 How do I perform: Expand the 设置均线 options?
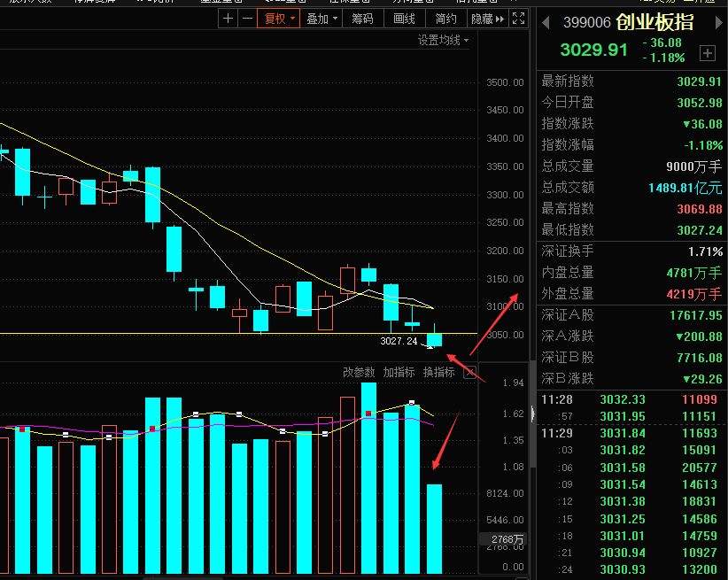pyautogui.click(x=443, y=41)
